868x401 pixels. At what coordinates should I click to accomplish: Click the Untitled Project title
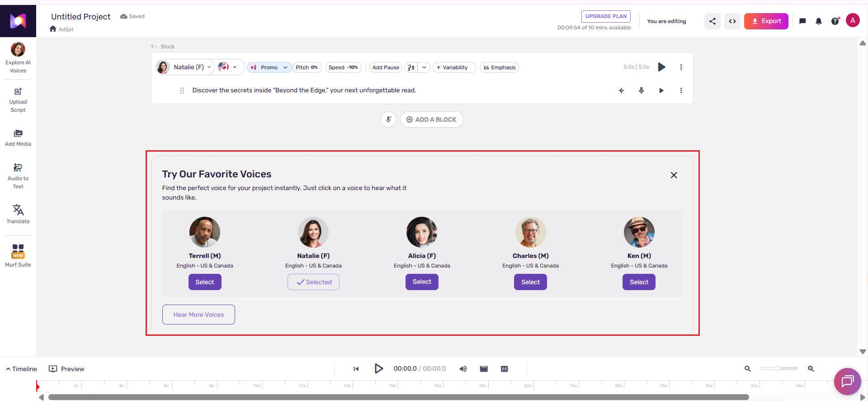pos(81,16)
